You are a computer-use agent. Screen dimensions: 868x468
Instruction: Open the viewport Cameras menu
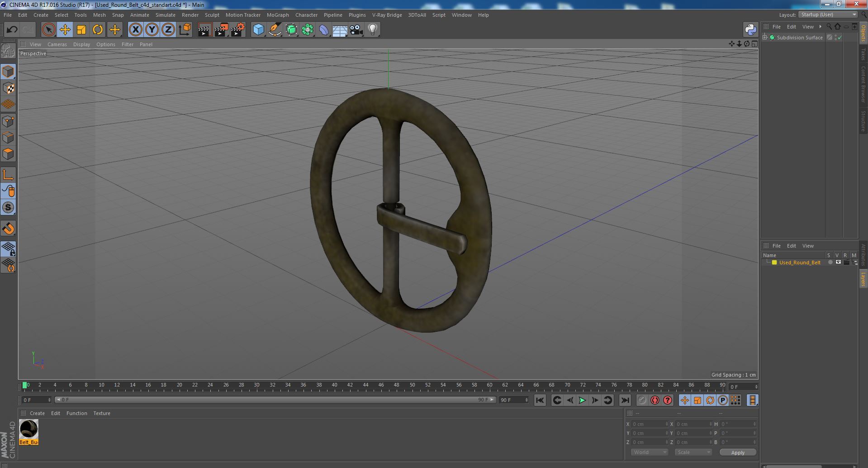(57, 44)
